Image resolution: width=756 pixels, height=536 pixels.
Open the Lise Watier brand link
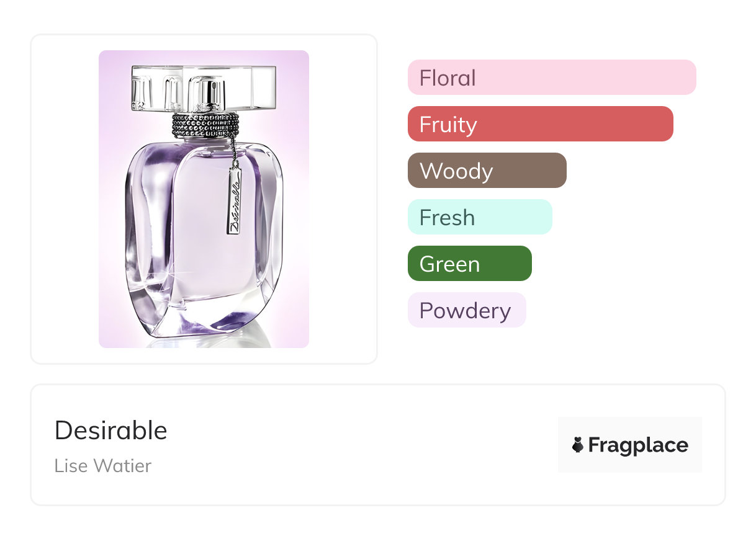103,465
